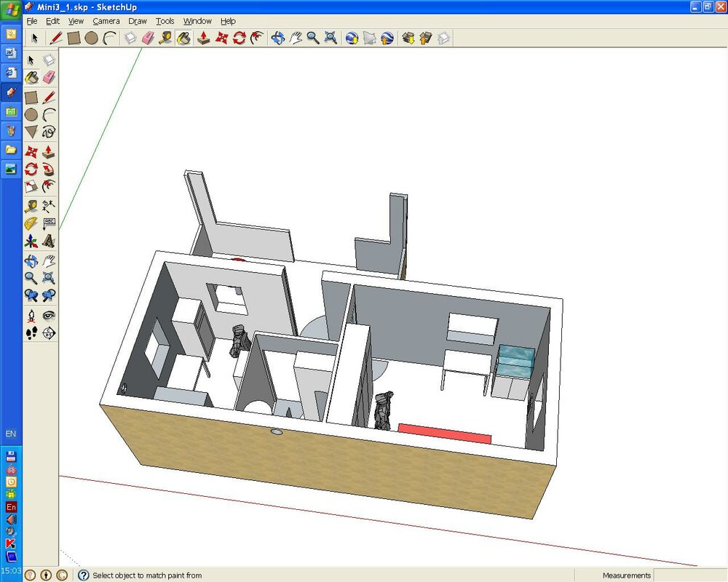Click the Look Around eye tool
This screenshot has height=582, width=728.
[49, 316]
